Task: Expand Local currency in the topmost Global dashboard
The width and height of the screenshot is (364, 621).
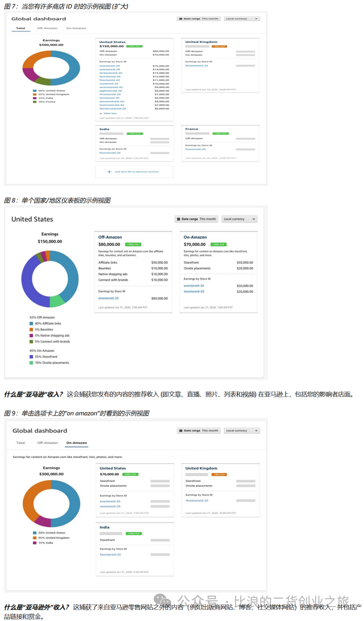Action: 242,19
